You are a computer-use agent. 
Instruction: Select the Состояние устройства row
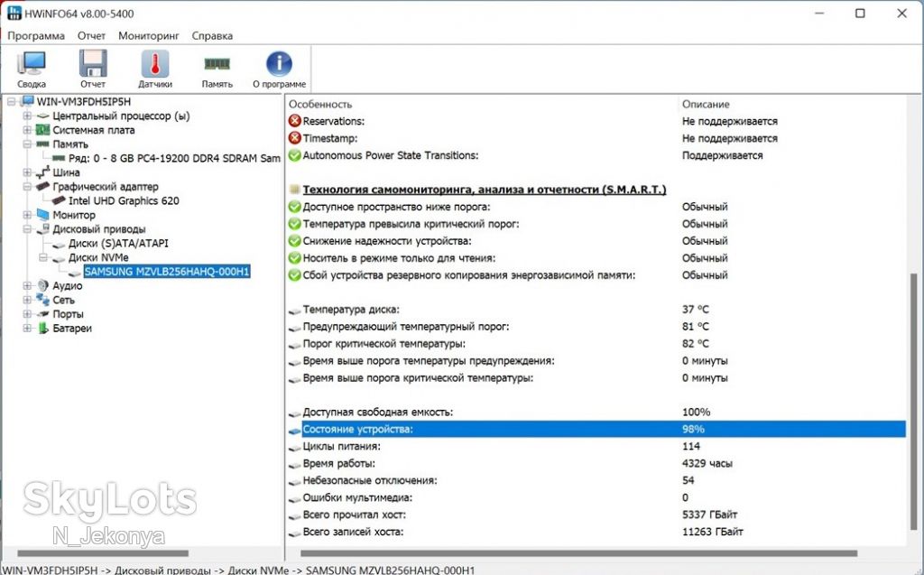click(x=596, y=429)
